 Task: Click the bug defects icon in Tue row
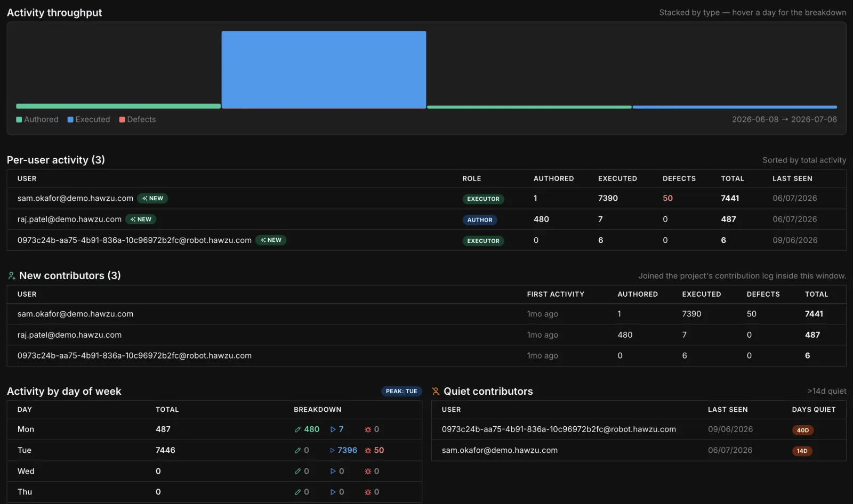368,451
